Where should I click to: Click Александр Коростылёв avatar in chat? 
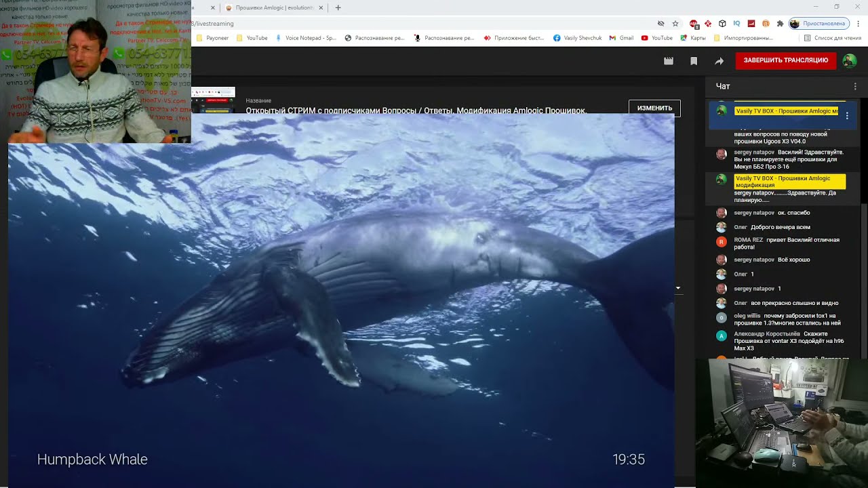722,335
